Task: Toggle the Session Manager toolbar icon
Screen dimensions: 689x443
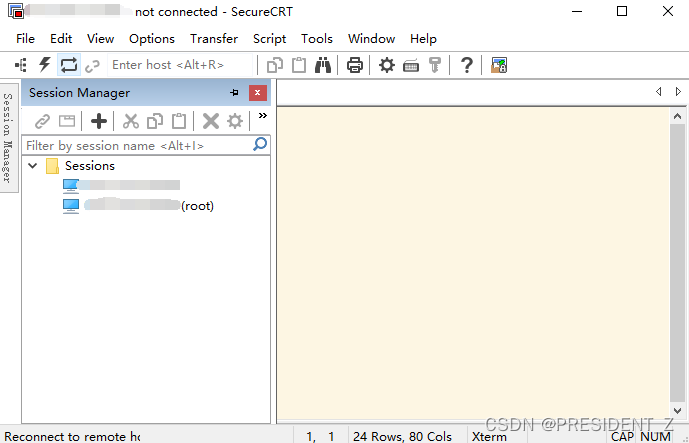Action: pos(21,65)
